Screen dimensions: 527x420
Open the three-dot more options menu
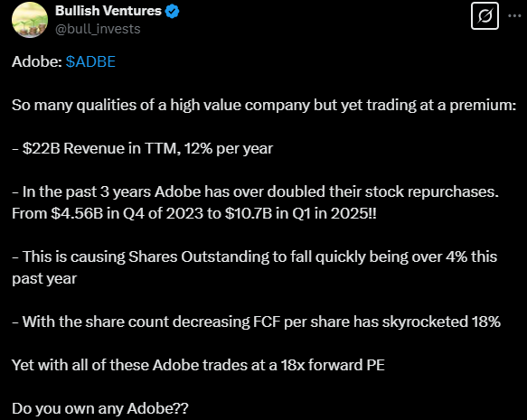point(514,15)
